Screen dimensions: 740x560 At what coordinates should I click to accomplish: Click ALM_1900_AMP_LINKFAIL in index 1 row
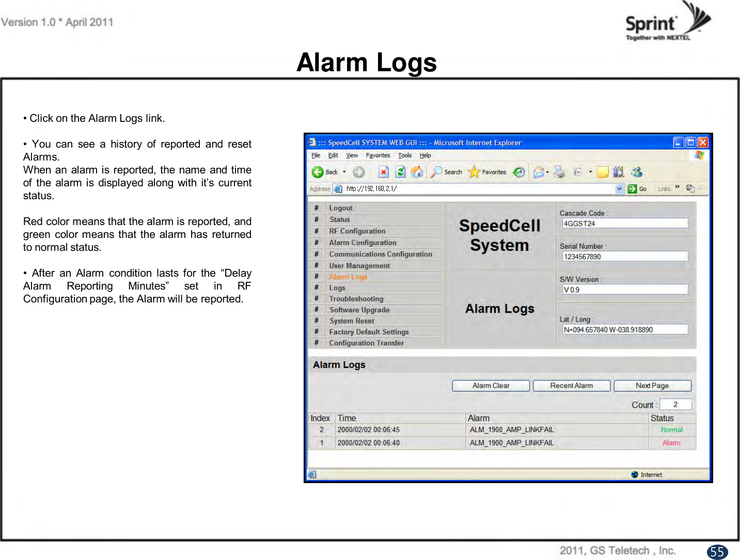click(x=512, y=443)
